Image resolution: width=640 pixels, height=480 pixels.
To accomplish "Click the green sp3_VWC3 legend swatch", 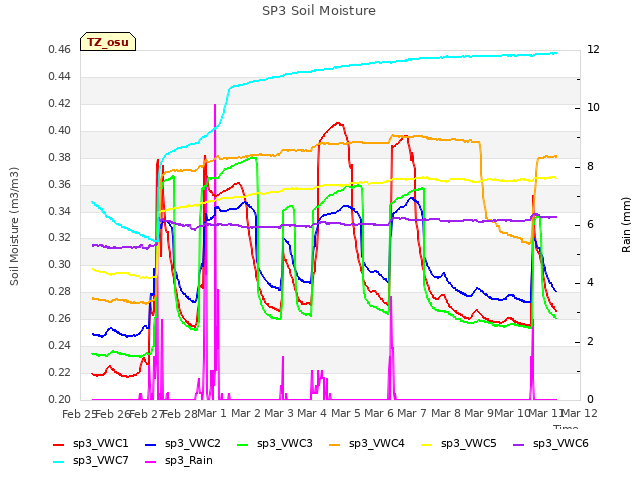I will pyautogui.click(x=243, y=444).
